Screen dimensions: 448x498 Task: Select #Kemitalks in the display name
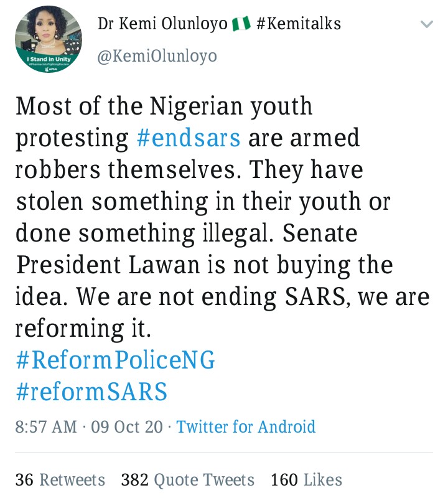[x=298, y=24]
